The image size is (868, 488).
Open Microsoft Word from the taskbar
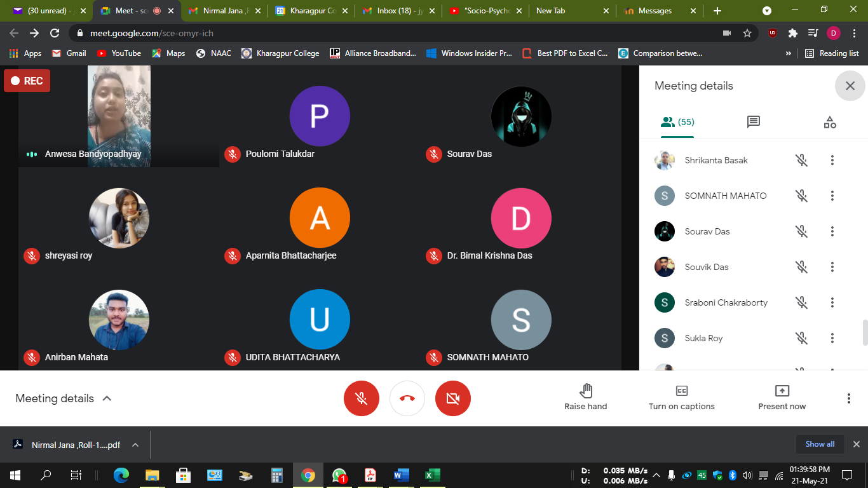[401, 475]
